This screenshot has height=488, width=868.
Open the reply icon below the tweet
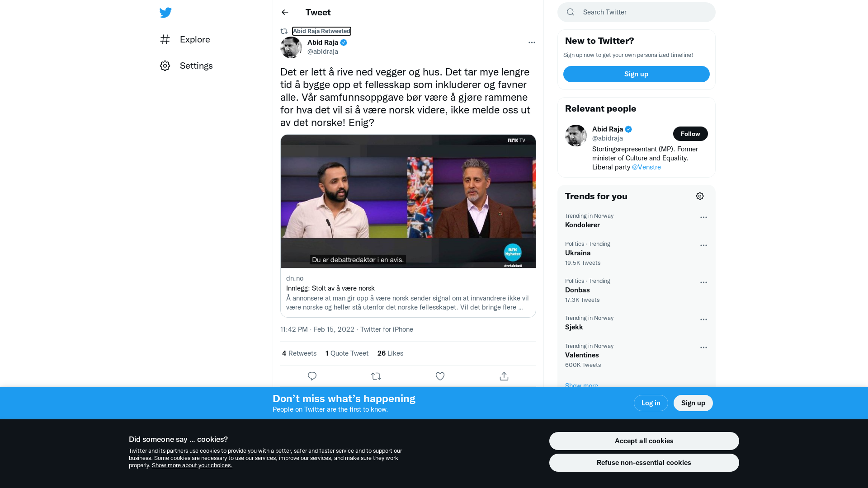(x=312, y=376)
